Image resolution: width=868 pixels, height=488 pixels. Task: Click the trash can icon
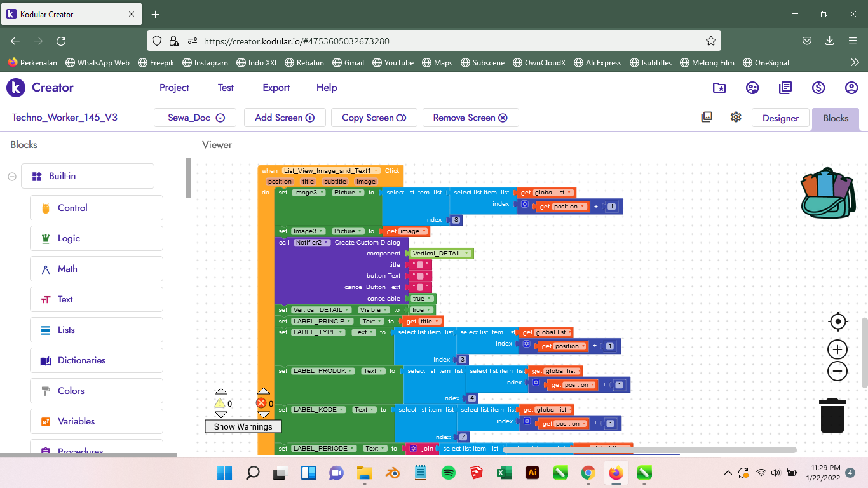click(x=832, y=416)
